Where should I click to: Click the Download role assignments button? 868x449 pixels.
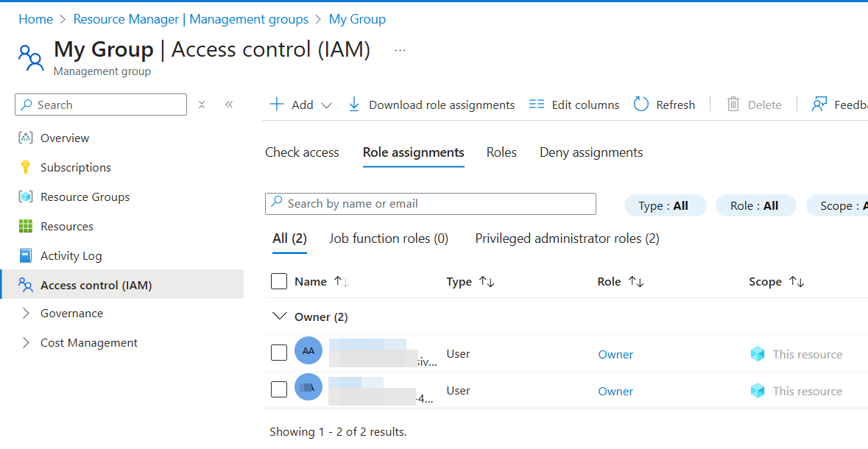coord(431,105)
